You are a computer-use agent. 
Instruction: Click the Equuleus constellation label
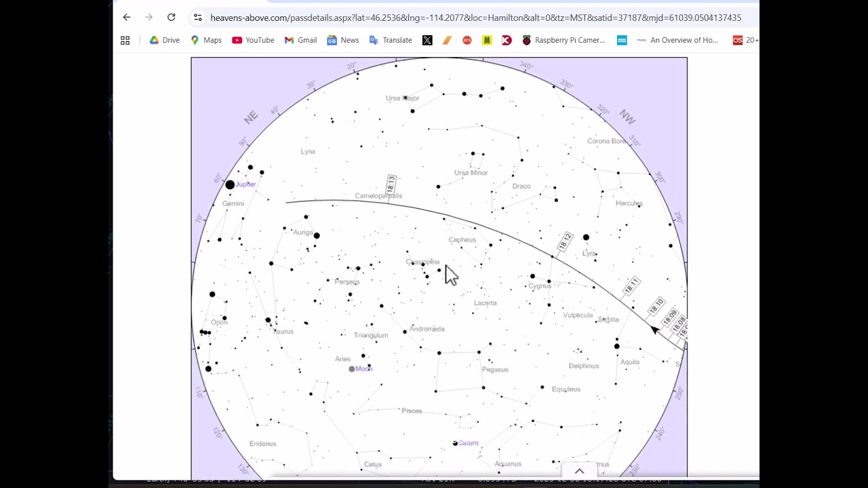pos(566,389)
